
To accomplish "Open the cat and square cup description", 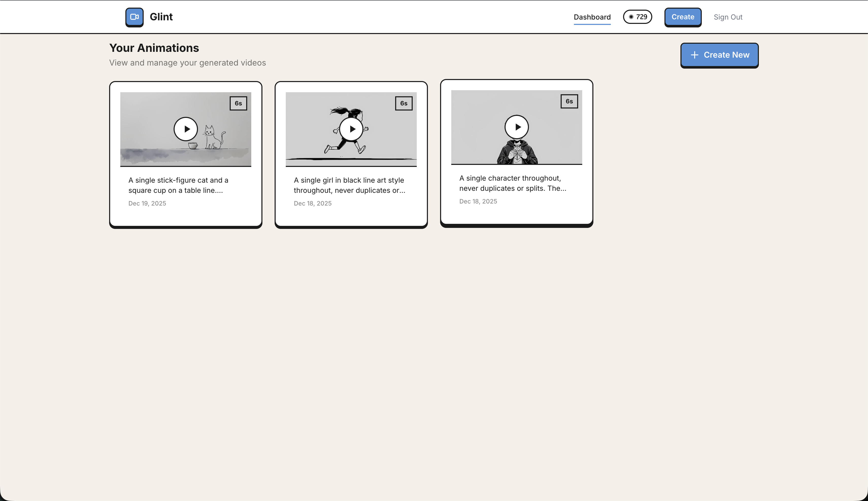I will point(178,185).
